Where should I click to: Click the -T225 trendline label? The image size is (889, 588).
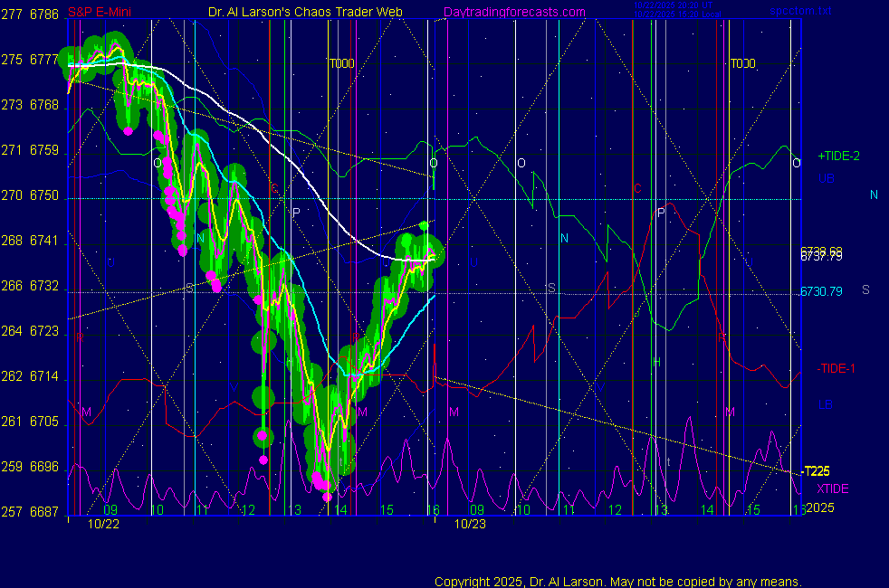[816, 471]
